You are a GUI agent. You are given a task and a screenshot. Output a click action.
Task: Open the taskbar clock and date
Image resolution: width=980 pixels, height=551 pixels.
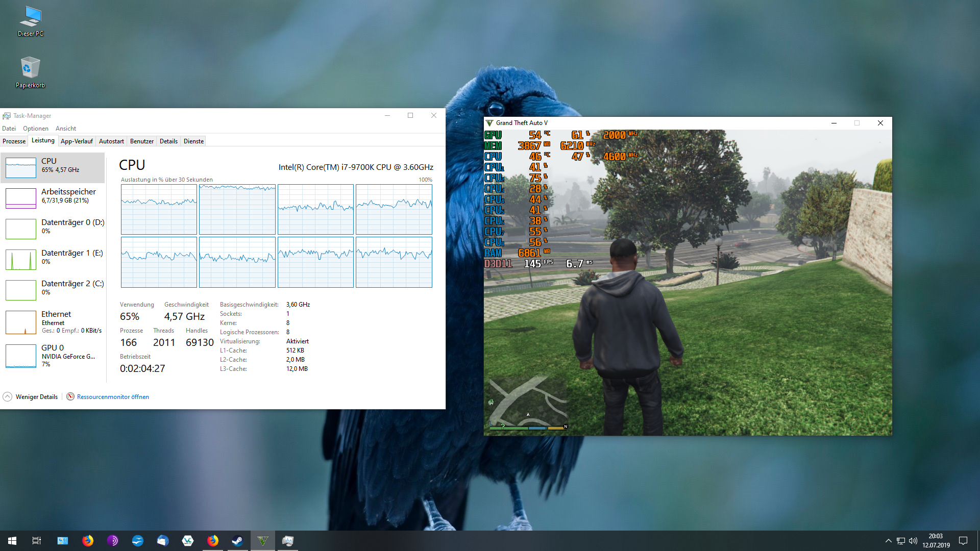[936, 541]
